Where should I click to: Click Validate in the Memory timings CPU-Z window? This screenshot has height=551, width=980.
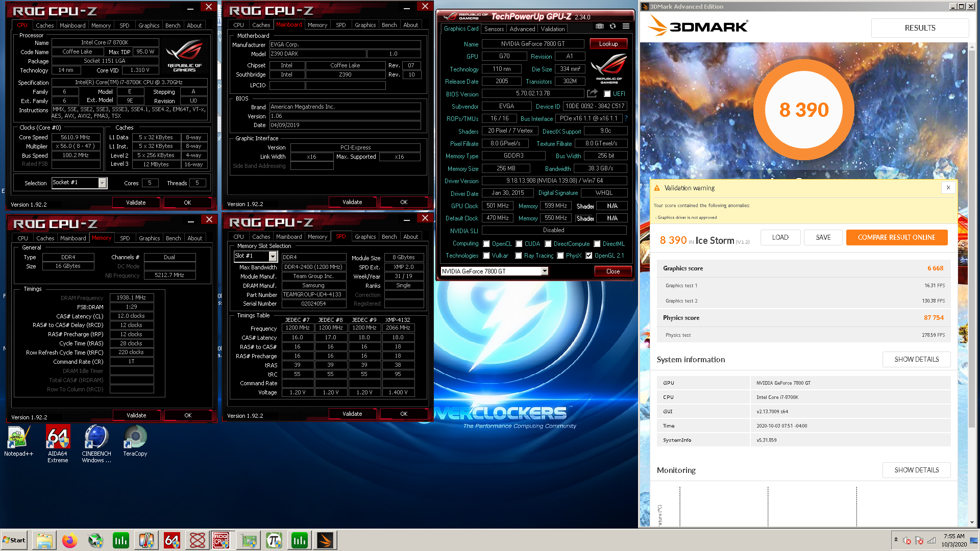pyautogui.click(x=136, y=415)
